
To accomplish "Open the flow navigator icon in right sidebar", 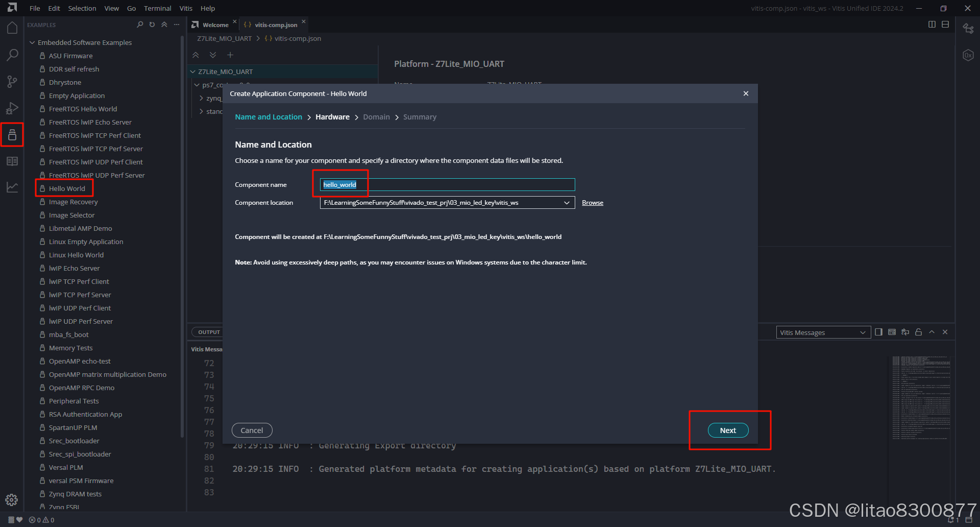I will [968, 29].
